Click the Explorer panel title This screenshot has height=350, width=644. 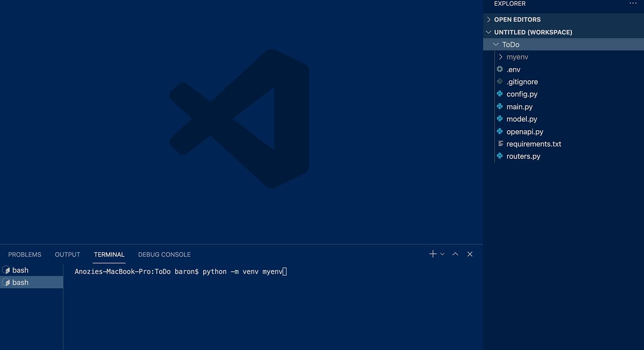click(x=510, y=3)
